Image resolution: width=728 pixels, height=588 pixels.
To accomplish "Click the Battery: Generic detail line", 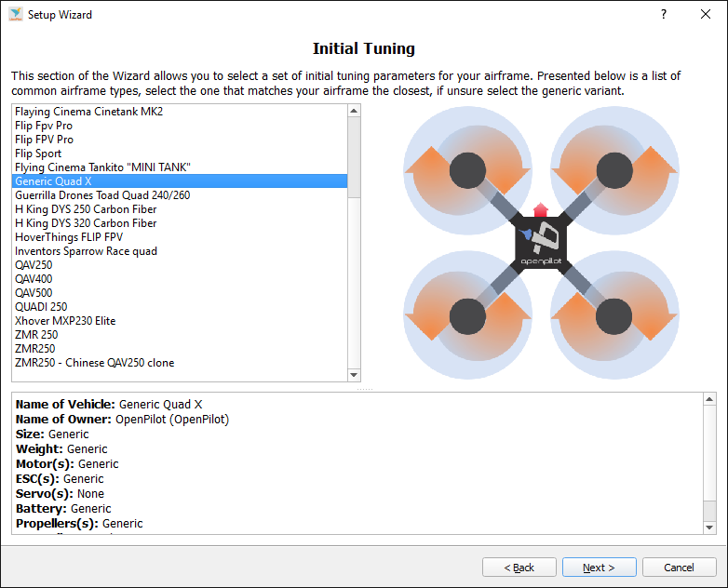I will (63, 508).
